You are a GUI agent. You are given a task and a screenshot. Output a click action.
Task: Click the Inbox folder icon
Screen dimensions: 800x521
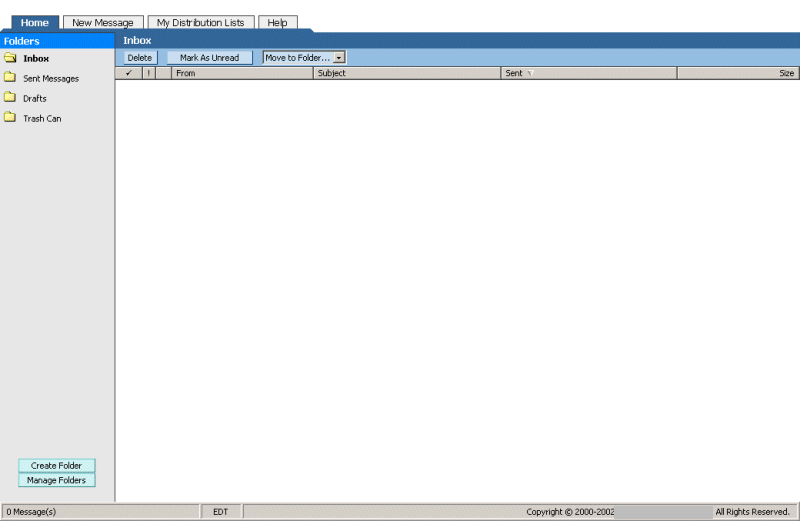point(10,58)
